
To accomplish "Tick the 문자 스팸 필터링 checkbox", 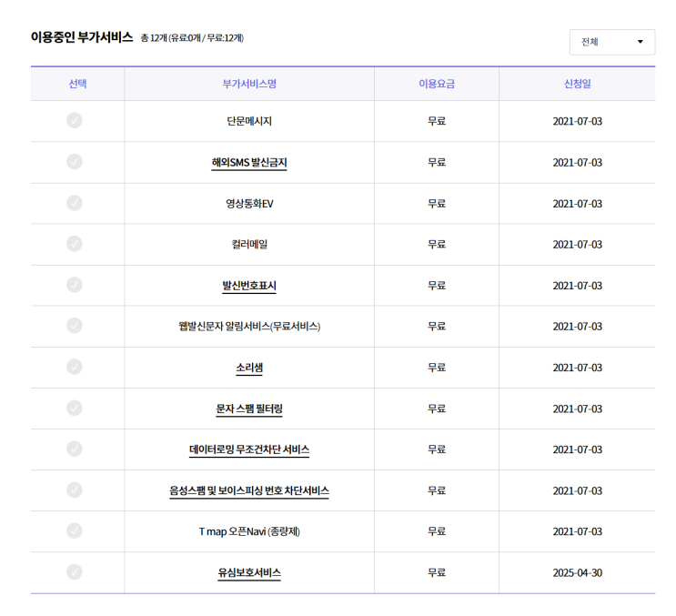I will tap(75, 408).
